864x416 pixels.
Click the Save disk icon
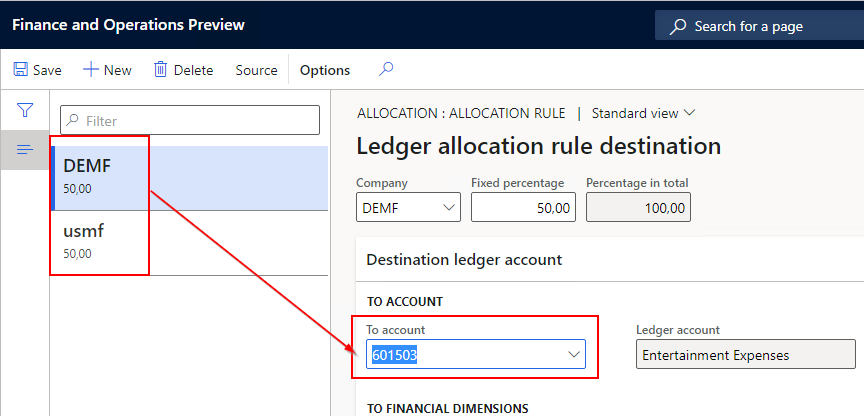(x=20, y=70)
